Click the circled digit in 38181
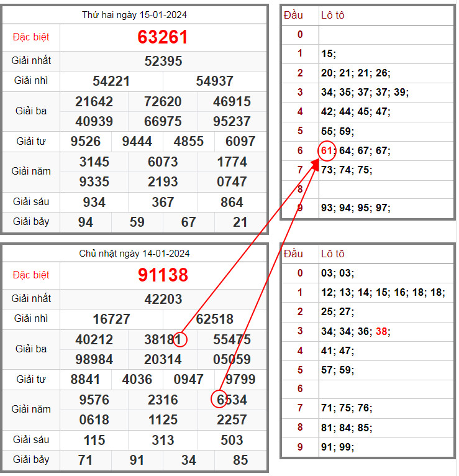The height and width of the screenshot is (476, 459). (x=180, y=340)
